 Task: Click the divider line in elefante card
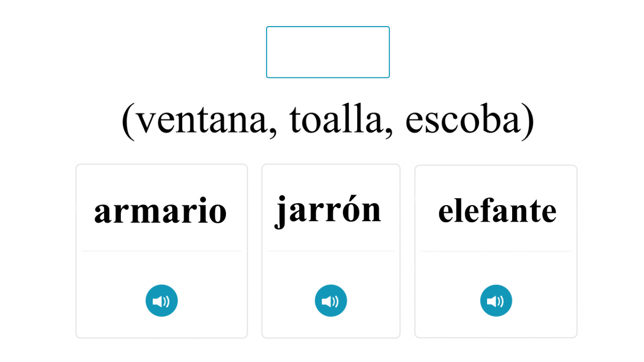pyautogui.click(x=496, y=251)
